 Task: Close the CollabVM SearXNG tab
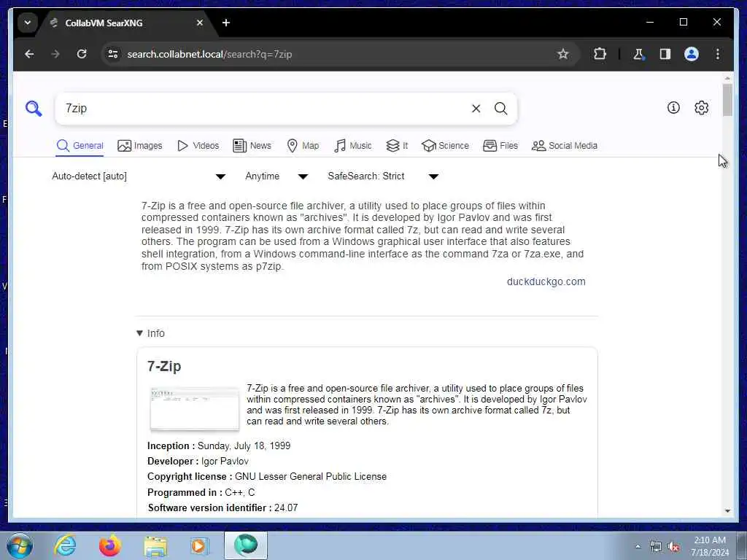pos(200,23)
